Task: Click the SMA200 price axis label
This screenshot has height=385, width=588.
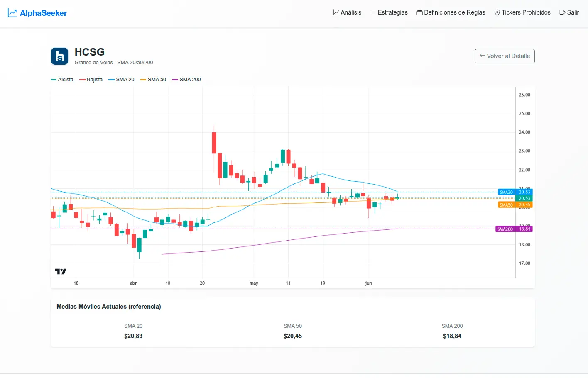Action: (505, 229)
